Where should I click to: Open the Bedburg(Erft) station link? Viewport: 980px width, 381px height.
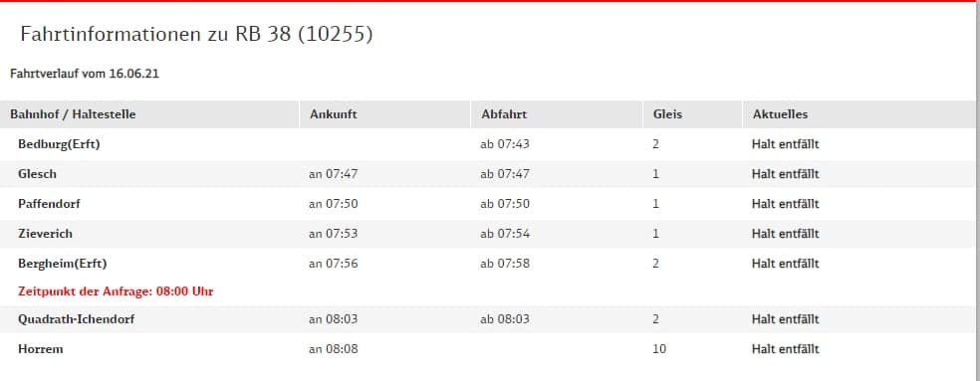coord(60,144)
